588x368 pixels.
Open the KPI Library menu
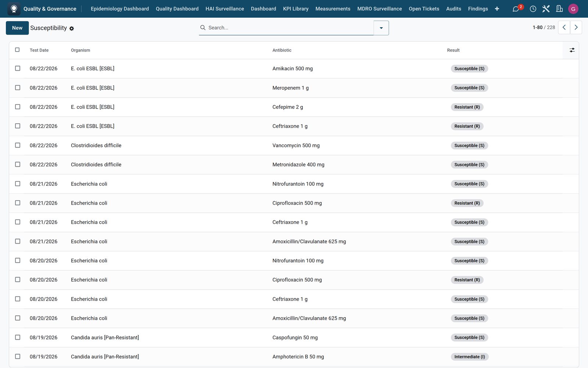click(295, 9)
